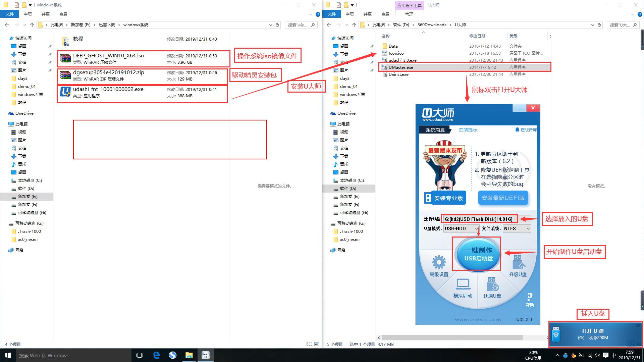Click search box in right window

(623, 25)
